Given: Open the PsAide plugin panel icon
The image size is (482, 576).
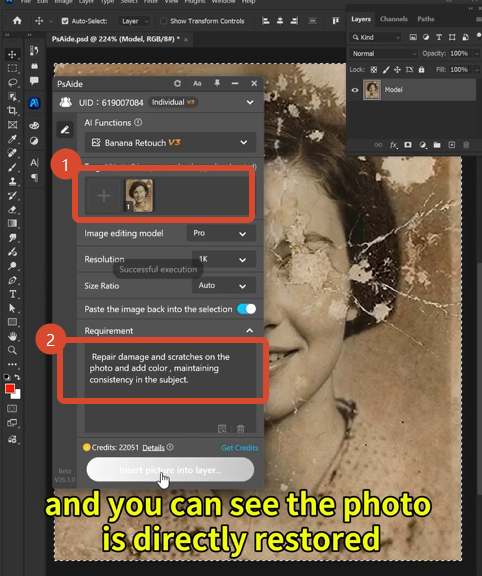Looking at the screenshot, I should (x=34, y=103).
